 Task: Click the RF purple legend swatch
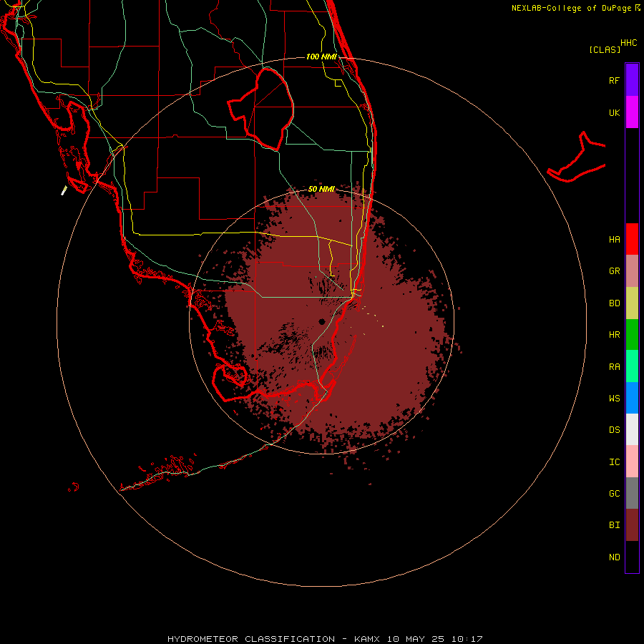[x=632, y=80]
